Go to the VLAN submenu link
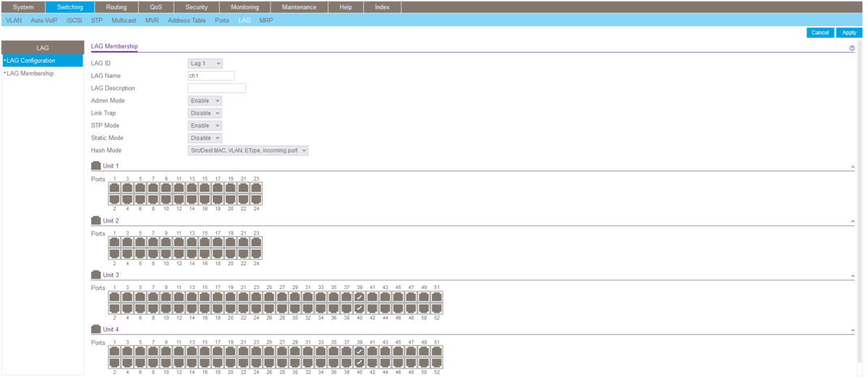The height and width of the screenshot is (378, 868). pos(14,20)
